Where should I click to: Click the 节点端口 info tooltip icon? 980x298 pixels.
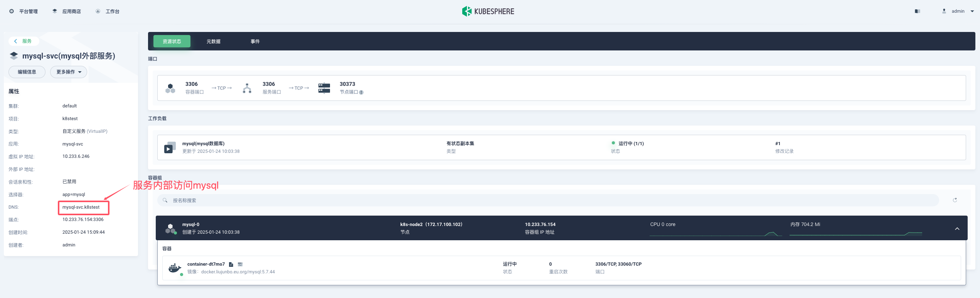pos(361,92)
